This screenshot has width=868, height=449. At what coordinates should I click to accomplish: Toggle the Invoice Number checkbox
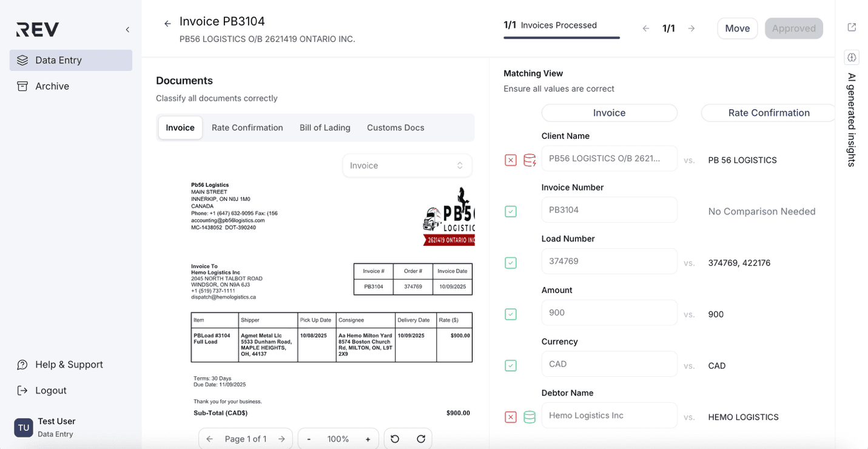pyautogui.click(x=511, y=211)
